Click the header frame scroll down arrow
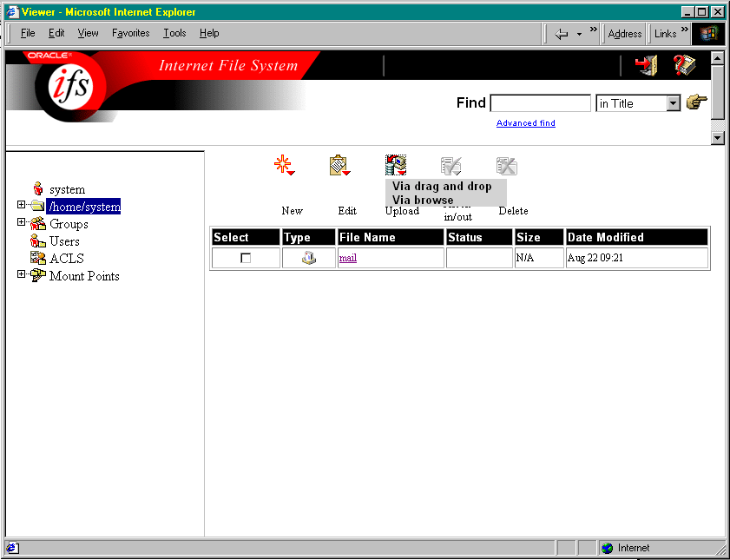 coord(718,138)
